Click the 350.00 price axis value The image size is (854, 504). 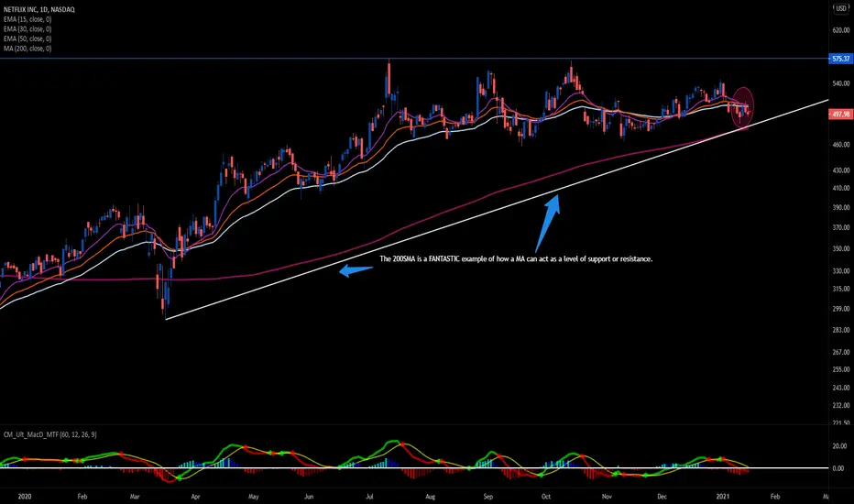[841, 248]
